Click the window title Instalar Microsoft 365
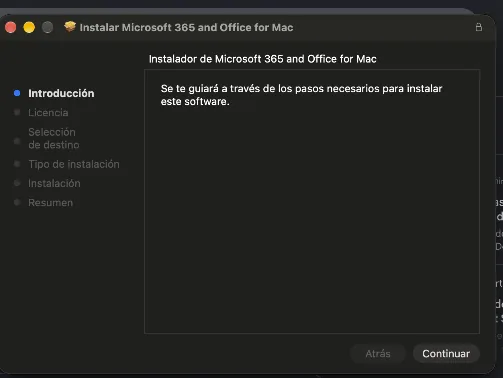Screen dimensions: 503x378 tap(186, 27)
